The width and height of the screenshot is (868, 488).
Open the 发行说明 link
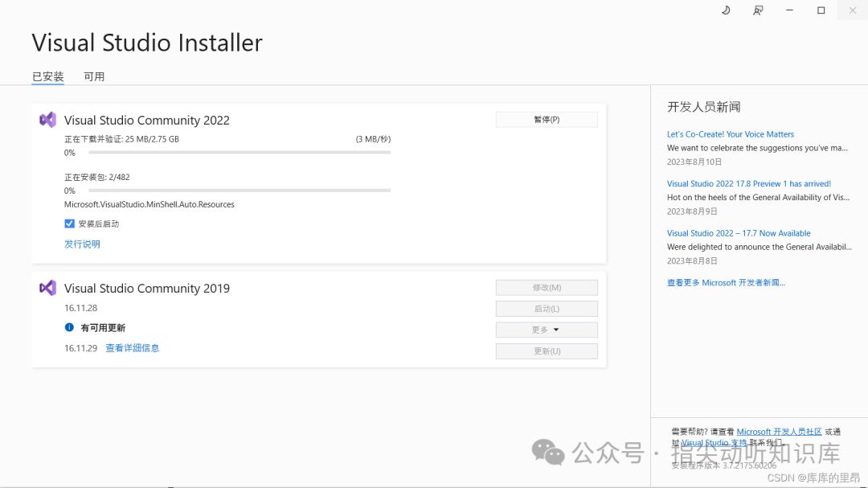[82, 244]
